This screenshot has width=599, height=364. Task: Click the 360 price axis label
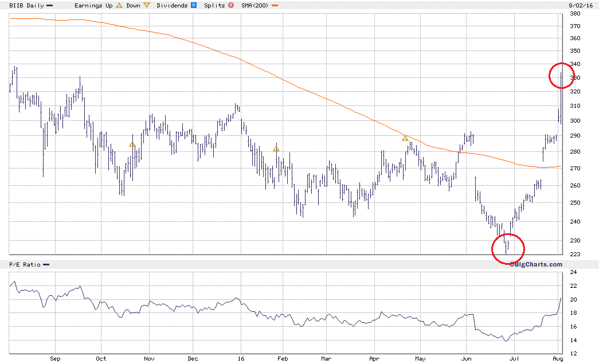(575, 38)
